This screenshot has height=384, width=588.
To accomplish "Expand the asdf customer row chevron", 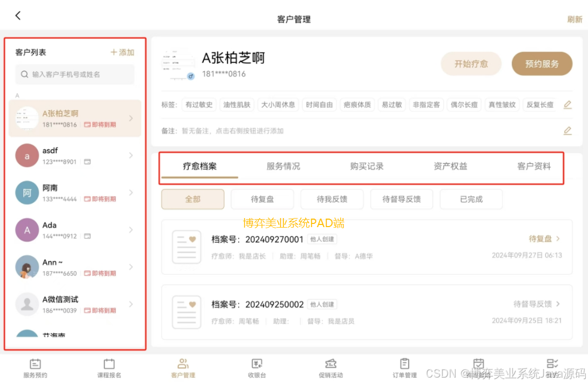I will pyautogui.click(x=131, y=155).
